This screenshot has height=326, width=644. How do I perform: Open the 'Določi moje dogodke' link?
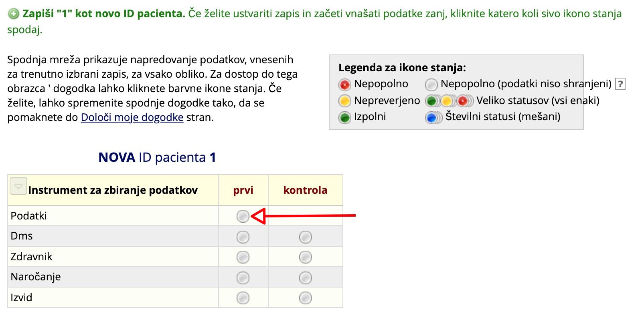tap(132, 117)
